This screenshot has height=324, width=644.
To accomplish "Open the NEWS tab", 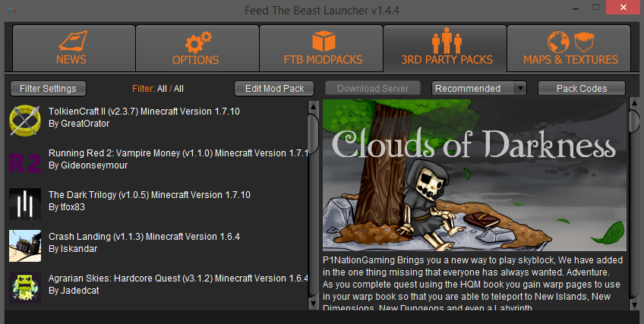I will (74, 49).
